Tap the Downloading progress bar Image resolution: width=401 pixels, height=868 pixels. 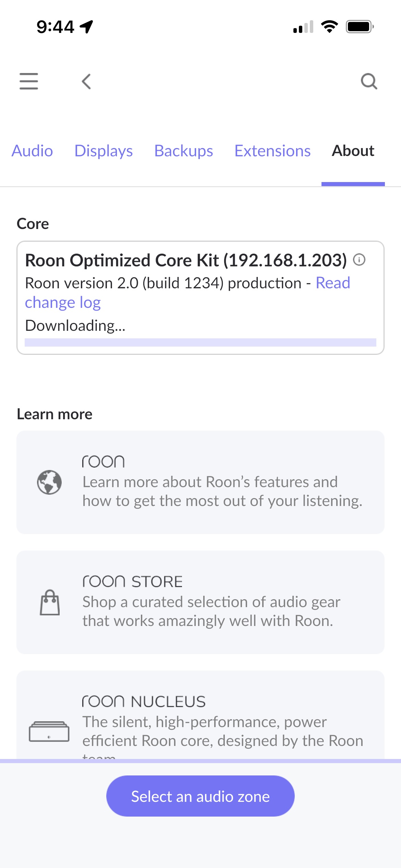(200, 342)
